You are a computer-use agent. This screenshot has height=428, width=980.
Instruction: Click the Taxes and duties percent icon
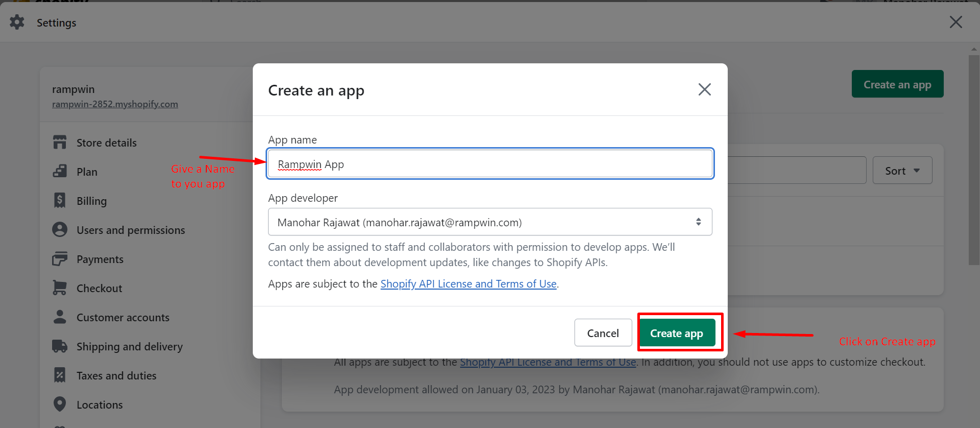tap(60, 375)
